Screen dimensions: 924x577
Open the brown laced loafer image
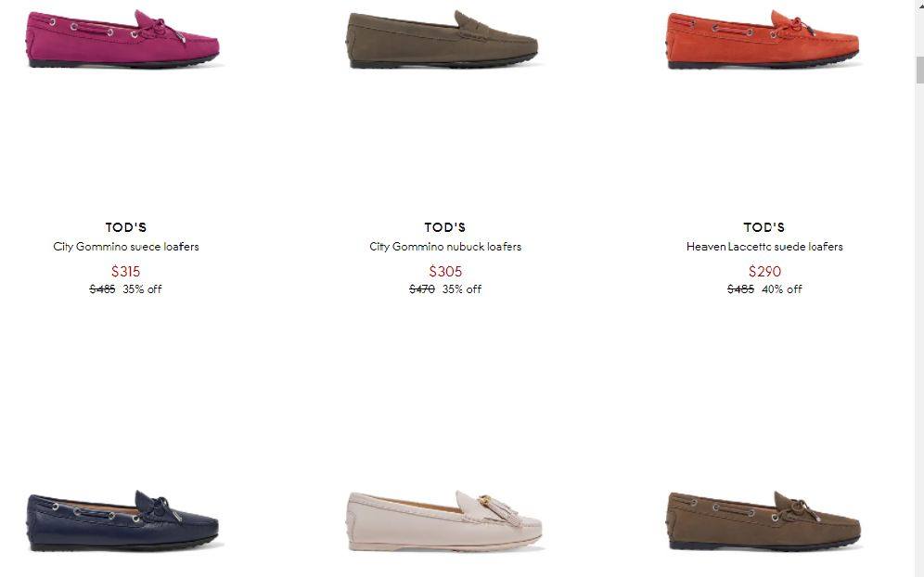point(764,521)
